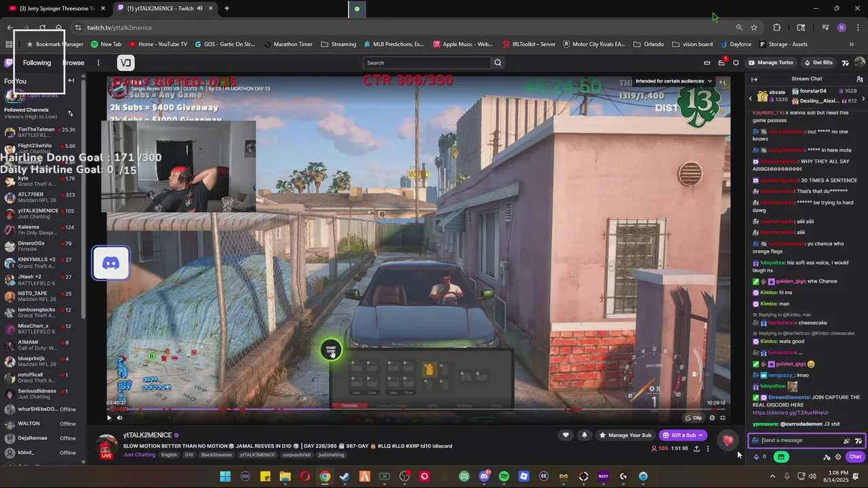The width and height of the screenshot is (868, 488).
Task: Click the Twitch search magnifier button
Action: click(x=498, y=63)
